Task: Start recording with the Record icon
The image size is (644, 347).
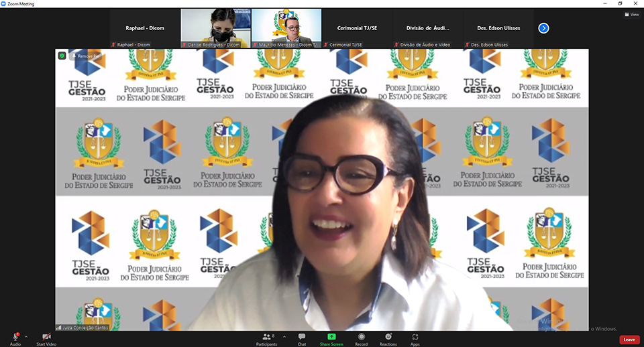Action: [x=361, y=336]
